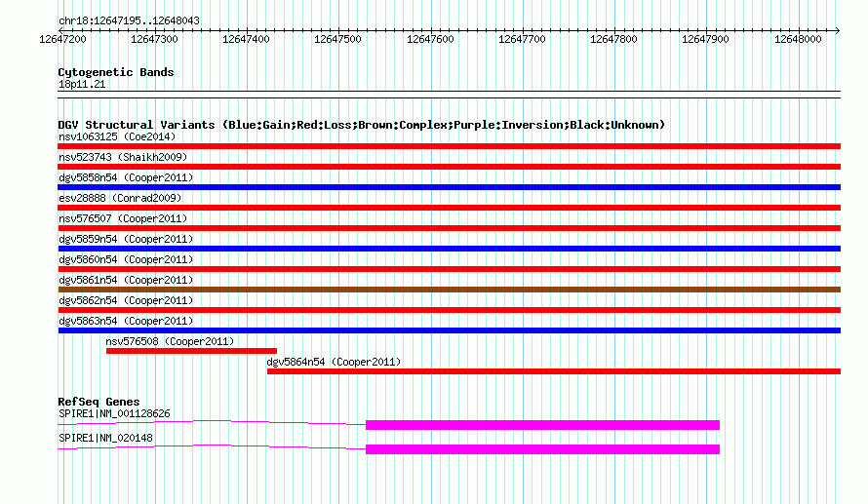This screenshot has width=868, height=504.
Task: Click ruler position 12647200
Action: [x=62, y=39]
